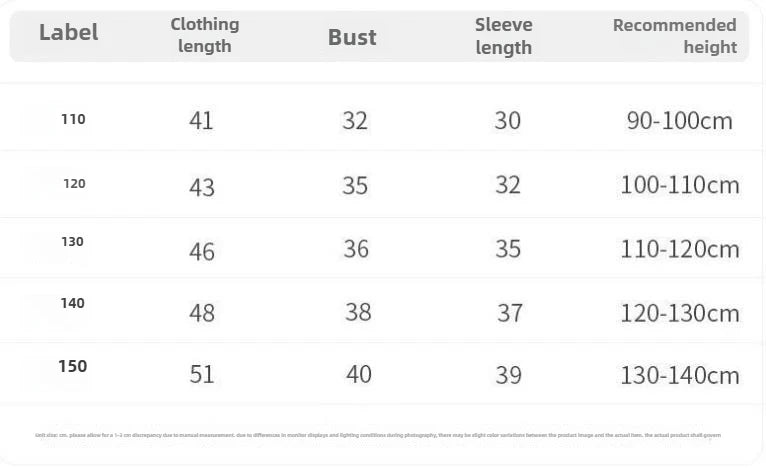Click the Sleeve length column header

(503, 35)
